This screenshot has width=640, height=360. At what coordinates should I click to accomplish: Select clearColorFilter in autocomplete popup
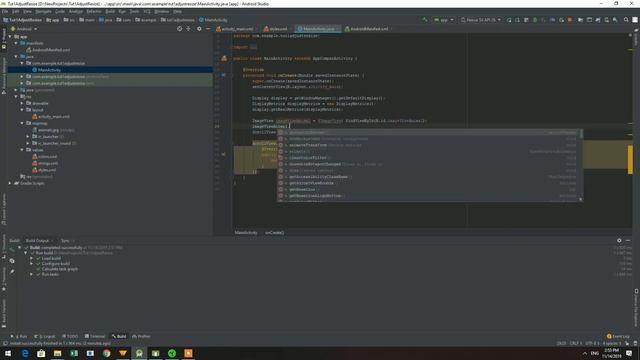pyautogui.click(x=429, y=158)
